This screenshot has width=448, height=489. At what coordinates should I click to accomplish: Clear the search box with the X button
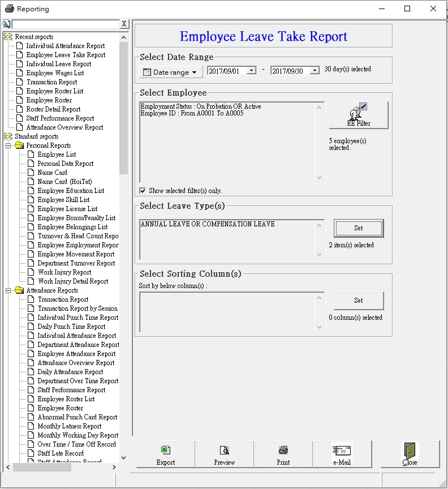pos(124,24)
